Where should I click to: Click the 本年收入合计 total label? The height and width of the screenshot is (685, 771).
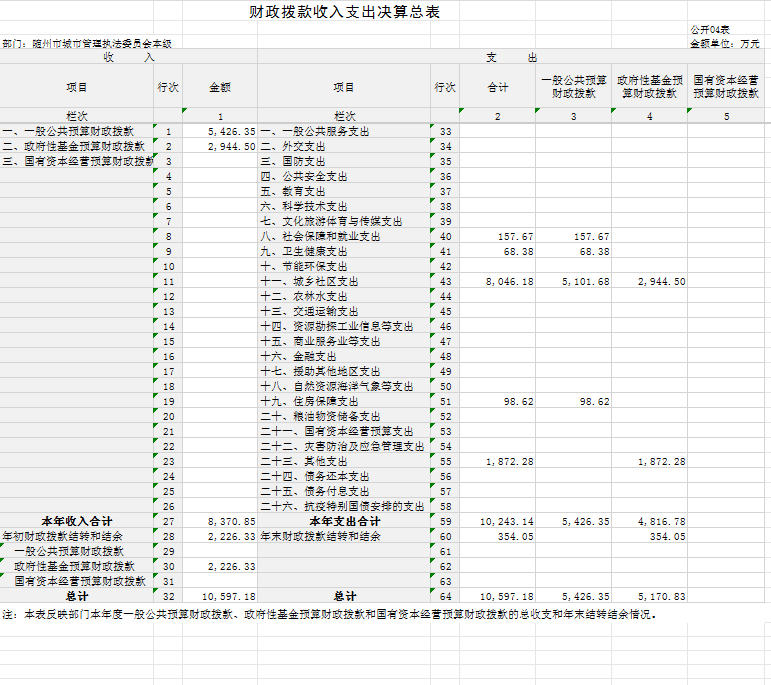(x=77, y=522)
